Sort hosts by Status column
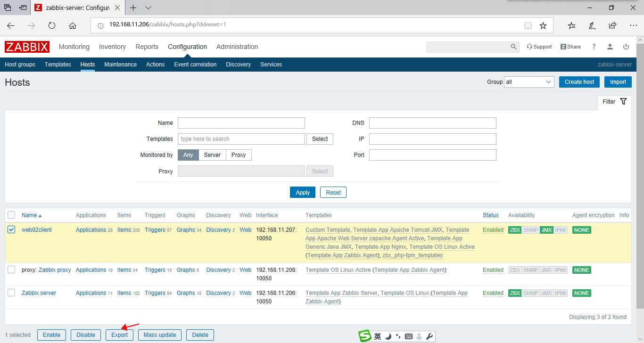 490,215
